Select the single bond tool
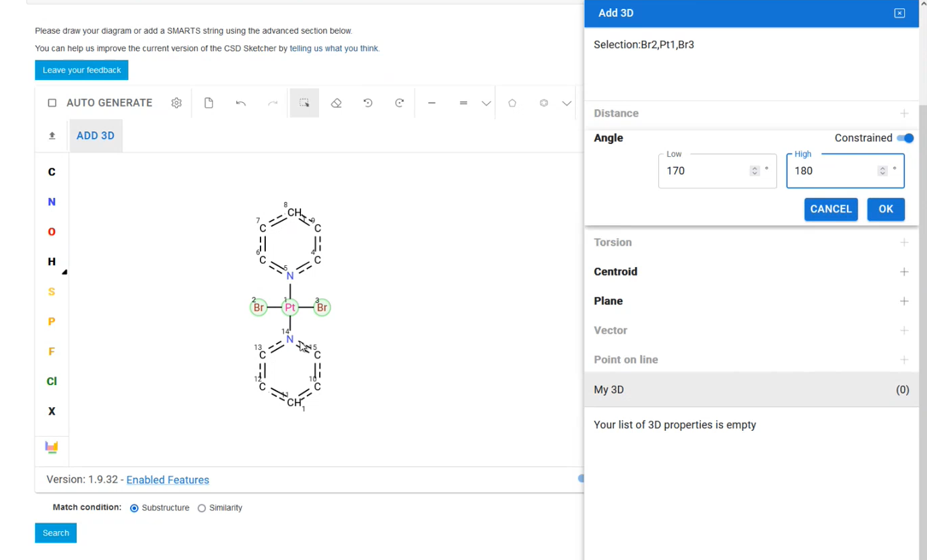927x560 pixels. 432,103
